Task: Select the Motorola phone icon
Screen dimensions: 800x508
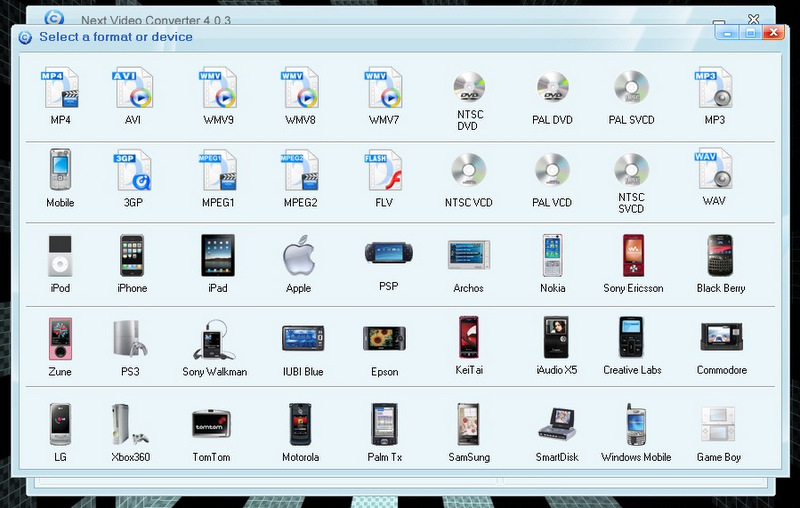Action: [x=300, y=424]
